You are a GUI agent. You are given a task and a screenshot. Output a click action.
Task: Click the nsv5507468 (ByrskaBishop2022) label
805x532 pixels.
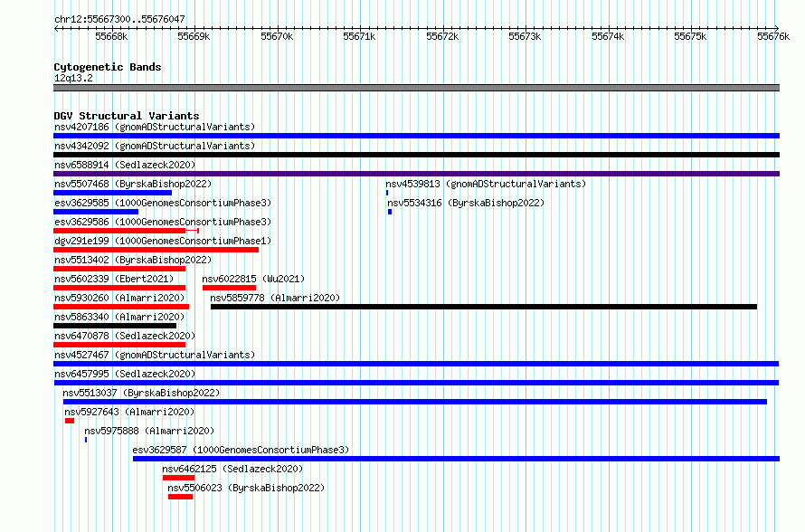coord(133,184)
